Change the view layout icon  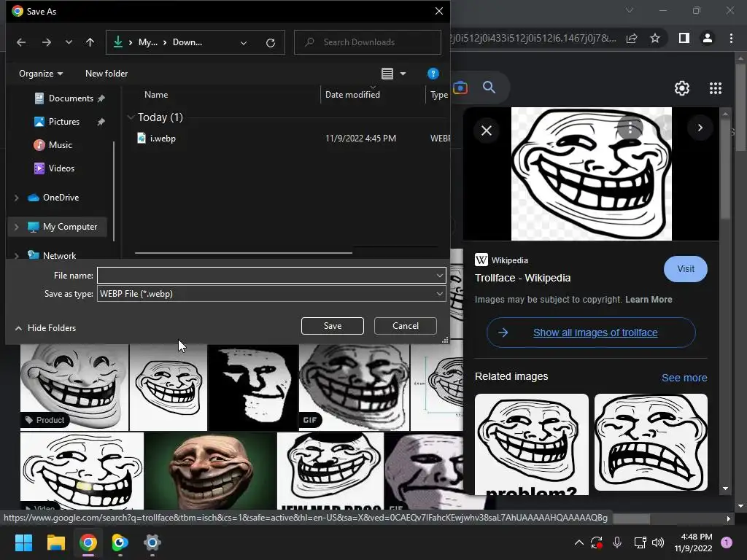coord(387,74)
